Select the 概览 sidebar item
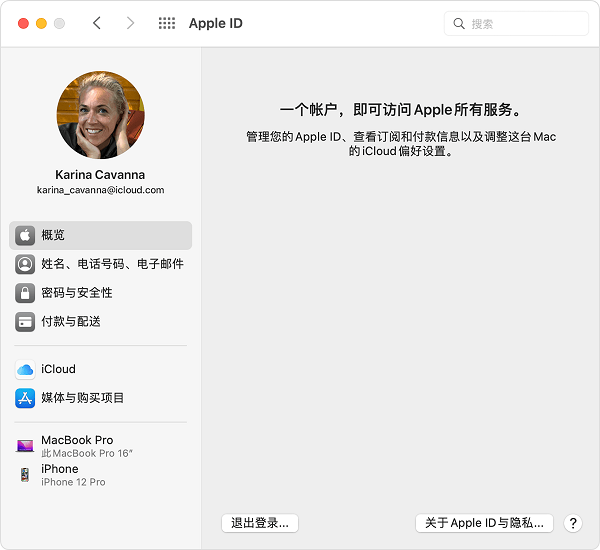The width and height of the screenshot is (600, 550). pyautogui.click(x=101, y=235)
